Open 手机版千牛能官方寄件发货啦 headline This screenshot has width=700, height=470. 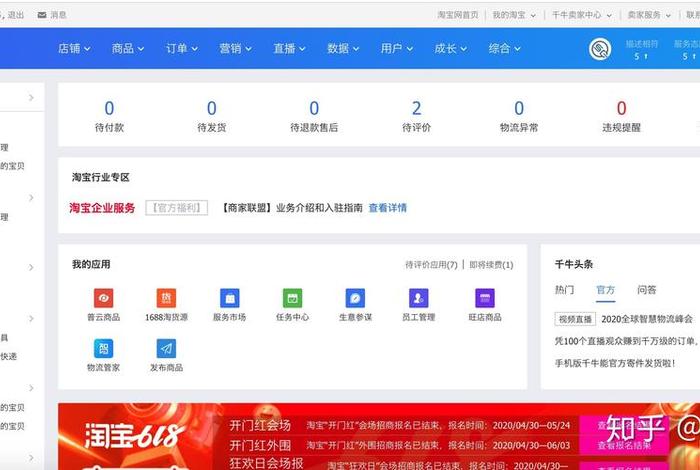click(x=615, y=363)
